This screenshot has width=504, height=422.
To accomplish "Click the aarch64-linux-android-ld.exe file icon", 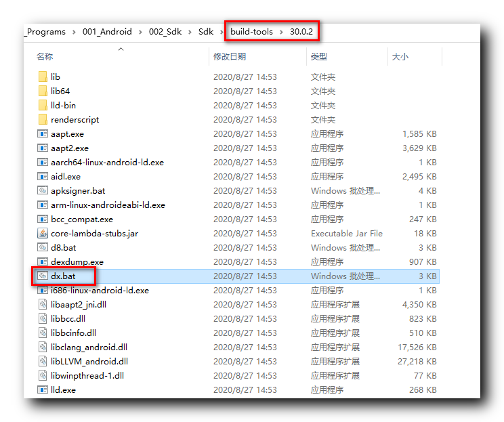I will (43, 162).
